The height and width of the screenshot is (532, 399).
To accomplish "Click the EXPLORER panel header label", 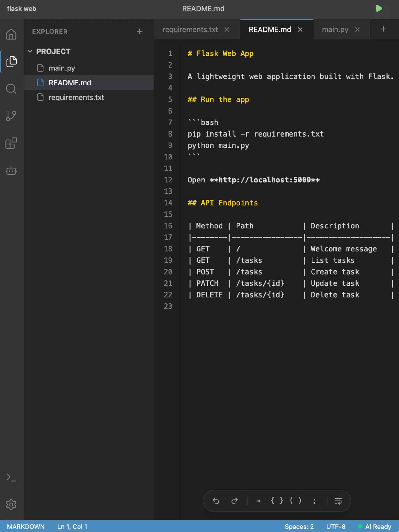I will 50,32.
